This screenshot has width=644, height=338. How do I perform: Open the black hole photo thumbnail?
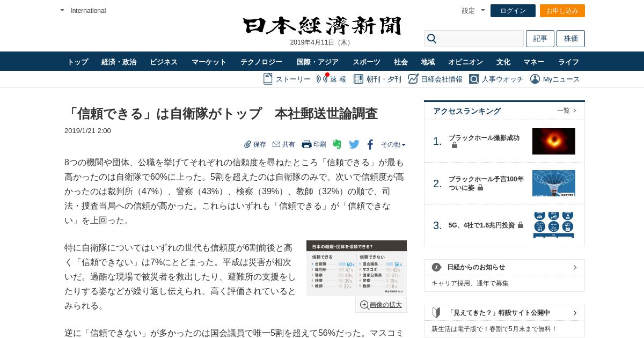[x=554, y=141]
